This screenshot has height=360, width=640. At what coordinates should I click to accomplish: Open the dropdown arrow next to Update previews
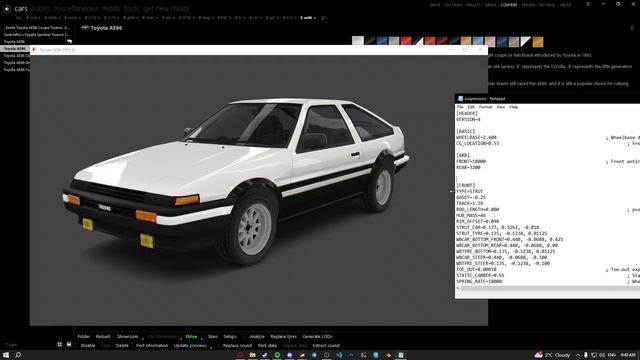(x=211, y=347)
